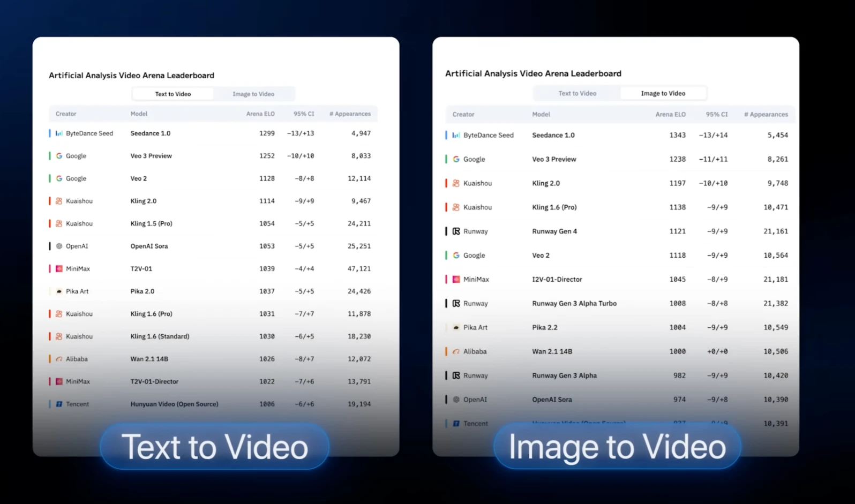Viewport: 855px width, 504px height.
Task: Click Pika Art logo beside Pika 2.2
Action: [x=456, y=327]
